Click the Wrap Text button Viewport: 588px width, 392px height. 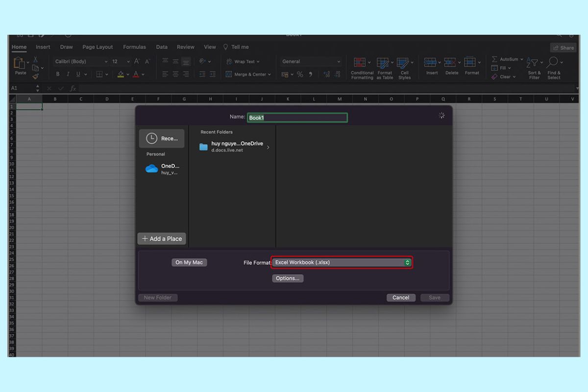pyautogui.click(x=243, y=62)
